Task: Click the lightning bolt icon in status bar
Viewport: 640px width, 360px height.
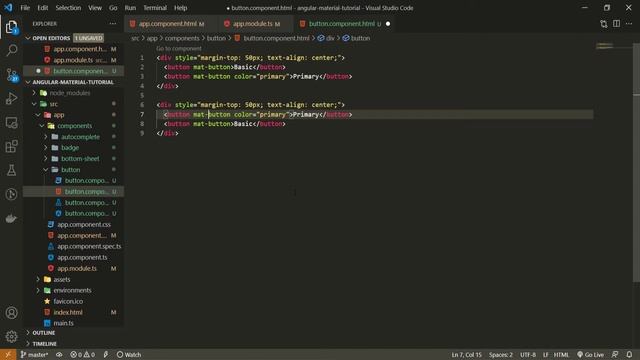Action: [106, 354]
